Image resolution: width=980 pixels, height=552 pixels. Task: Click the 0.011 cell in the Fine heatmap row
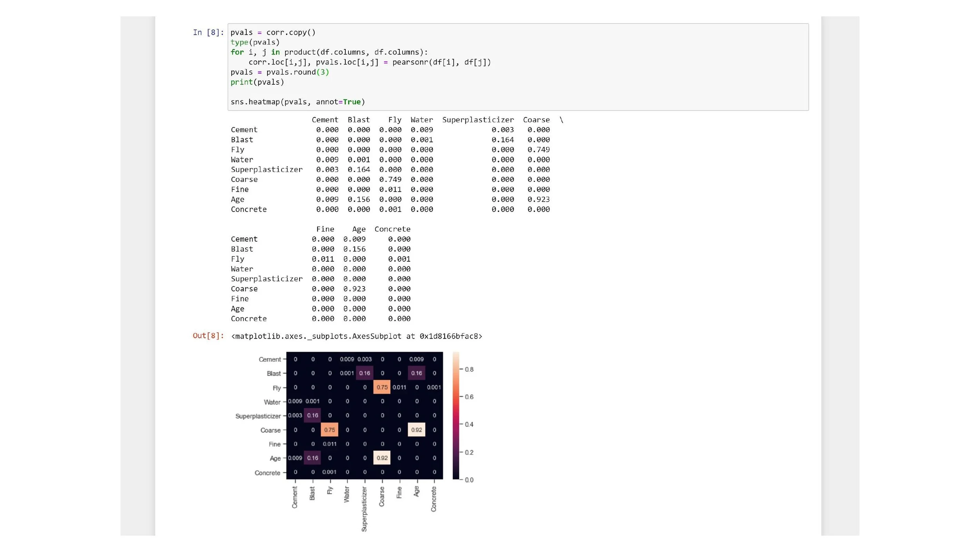tap(330, 444)
